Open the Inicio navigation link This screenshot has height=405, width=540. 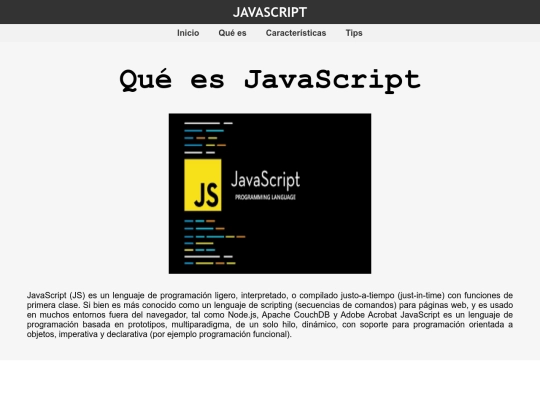188,33
